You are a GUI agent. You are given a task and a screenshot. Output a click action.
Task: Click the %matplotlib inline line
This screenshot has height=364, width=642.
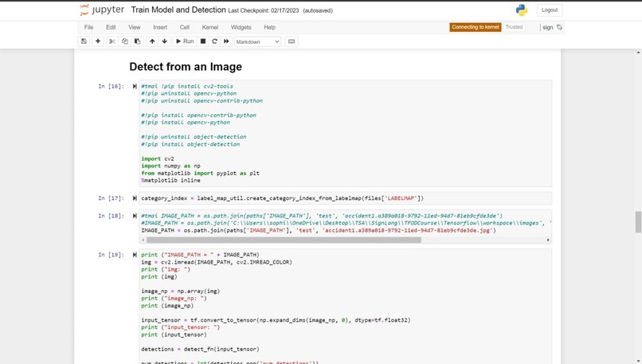pos(170,181)
